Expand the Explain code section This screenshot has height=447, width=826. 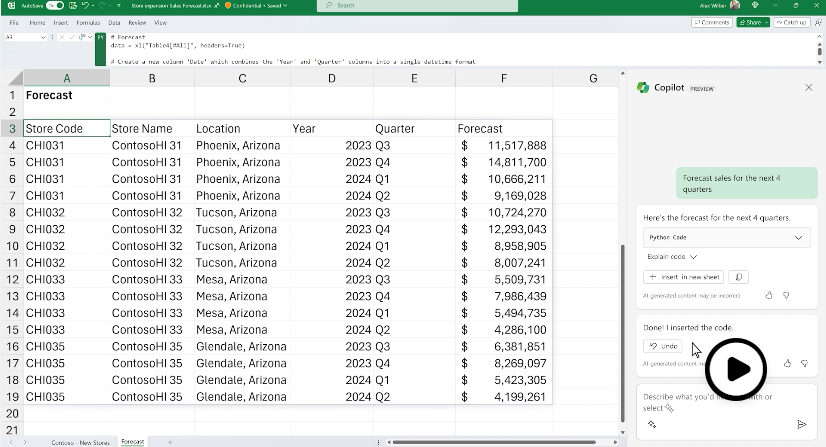point(672,257)
